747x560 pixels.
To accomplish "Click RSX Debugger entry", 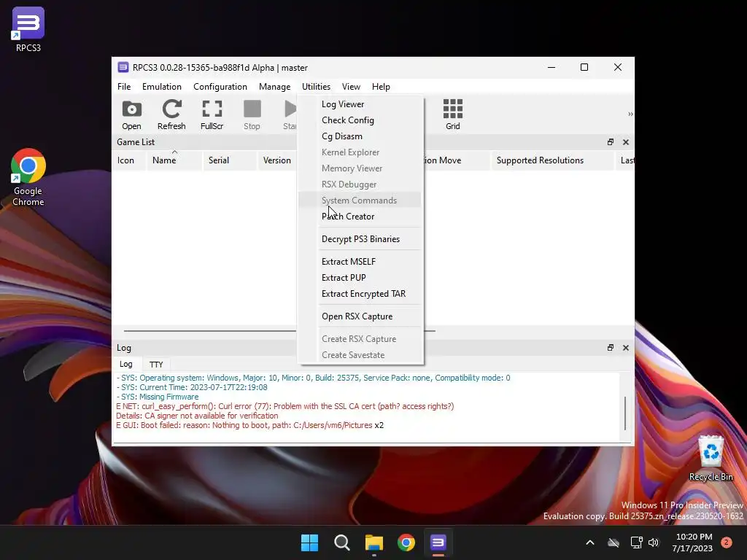I will [360, 184].
